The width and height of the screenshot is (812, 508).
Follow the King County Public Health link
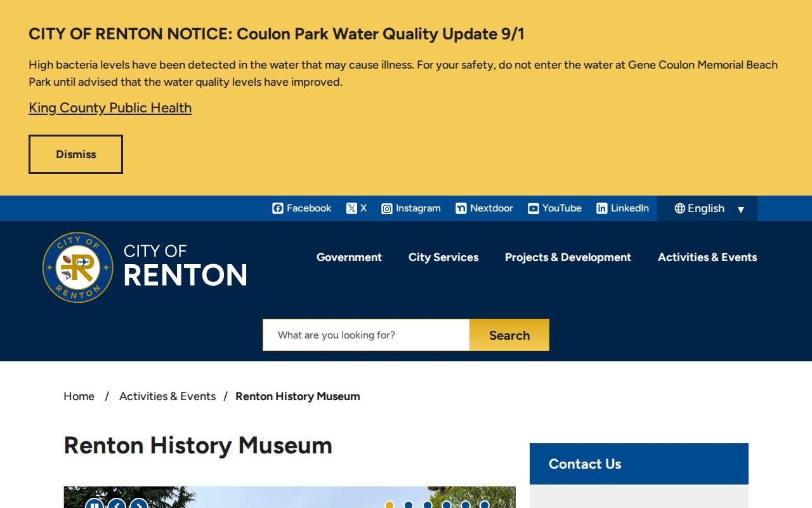pos(110,108)
